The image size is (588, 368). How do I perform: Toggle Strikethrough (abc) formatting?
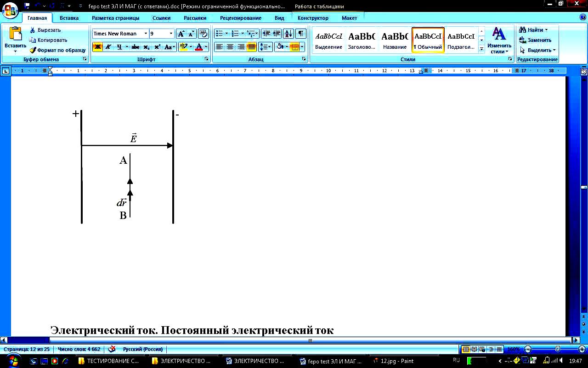(135, 47)
